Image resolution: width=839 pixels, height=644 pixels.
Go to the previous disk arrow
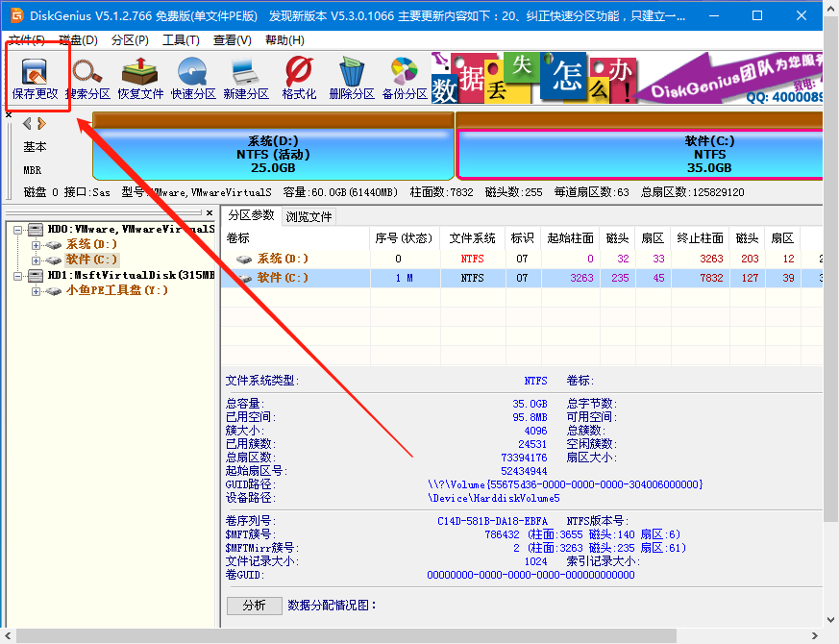coord(27,123)
